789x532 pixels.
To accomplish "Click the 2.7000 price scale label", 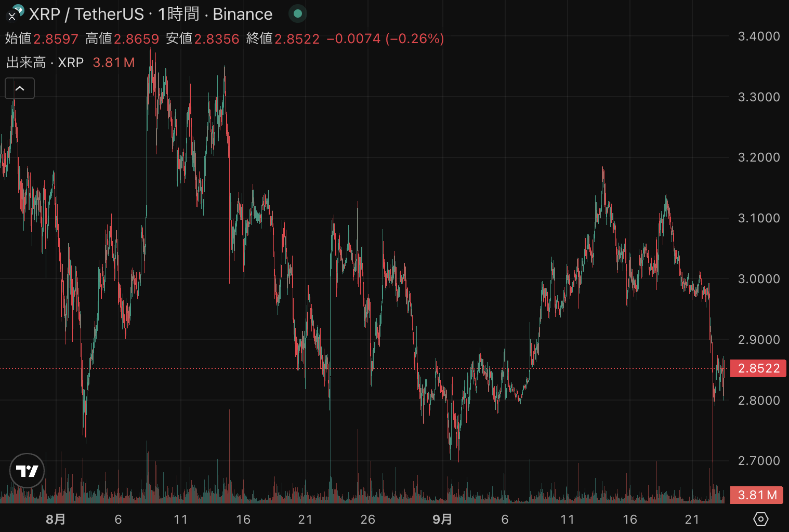I will coord(759,461).
